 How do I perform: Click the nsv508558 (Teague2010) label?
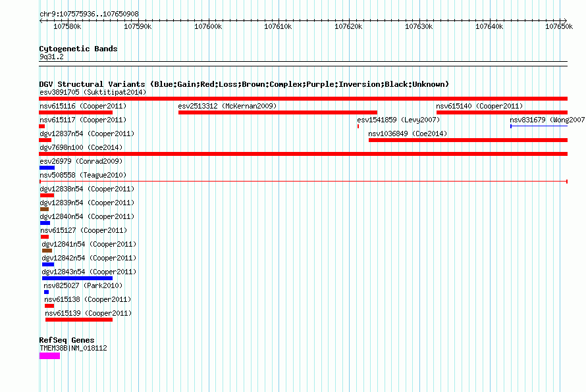pyautogui.click(x=83, y=175)
